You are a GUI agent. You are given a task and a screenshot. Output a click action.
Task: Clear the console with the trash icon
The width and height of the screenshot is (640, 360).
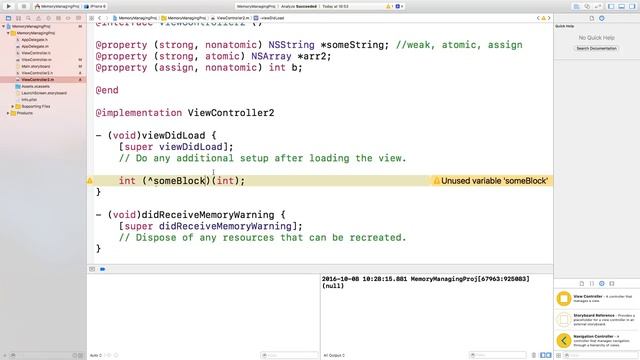533,356
